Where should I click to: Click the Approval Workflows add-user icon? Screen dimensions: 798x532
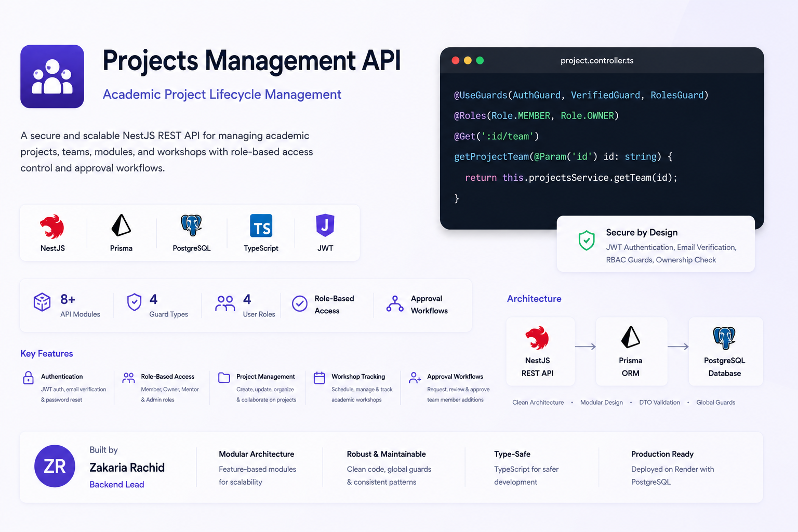coord(415,378)
